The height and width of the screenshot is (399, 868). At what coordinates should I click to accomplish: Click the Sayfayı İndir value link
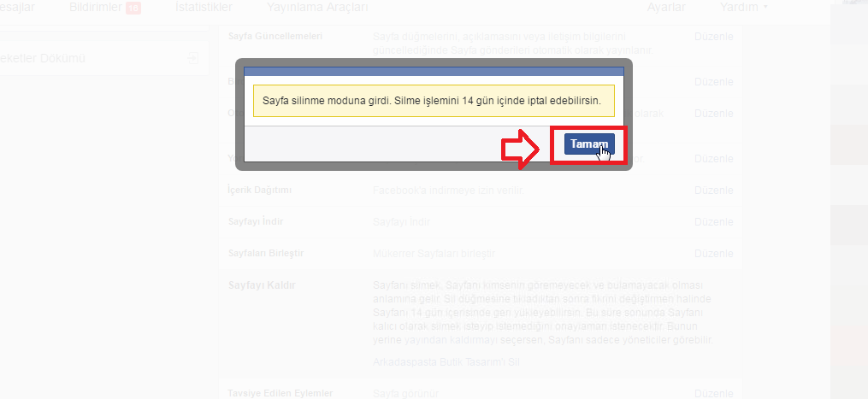tap(401, 222)
